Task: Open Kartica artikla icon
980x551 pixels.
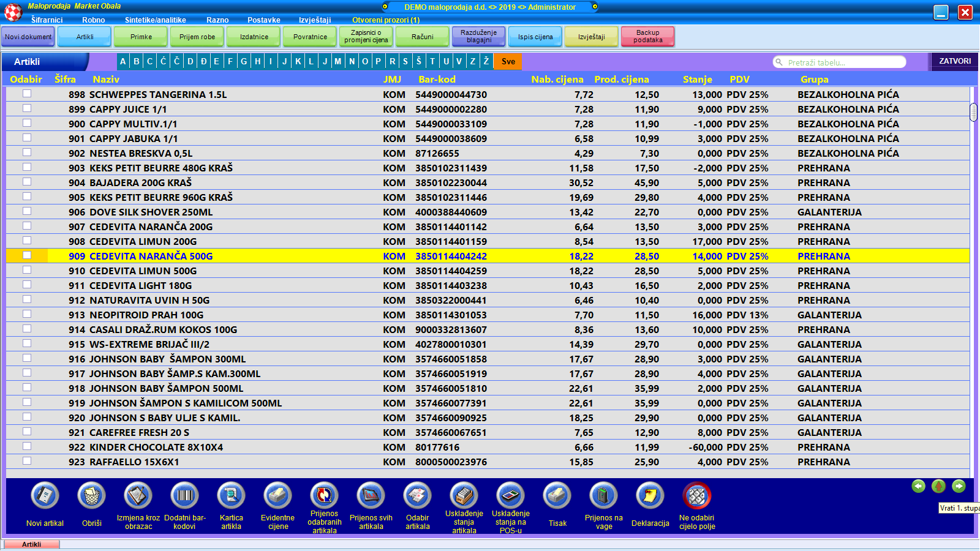Action: [231, 496]
